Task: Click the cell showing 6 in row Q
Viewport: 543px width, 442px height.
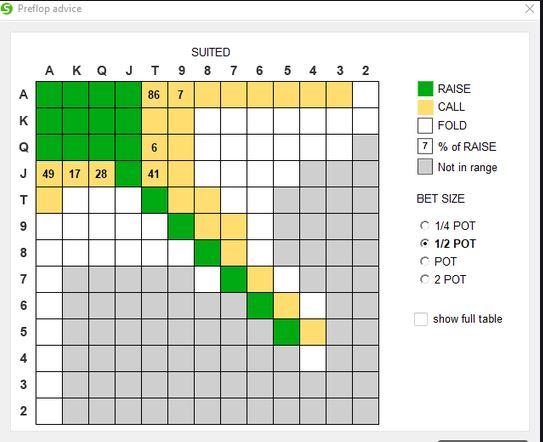Action: click(x=154, y=148)
